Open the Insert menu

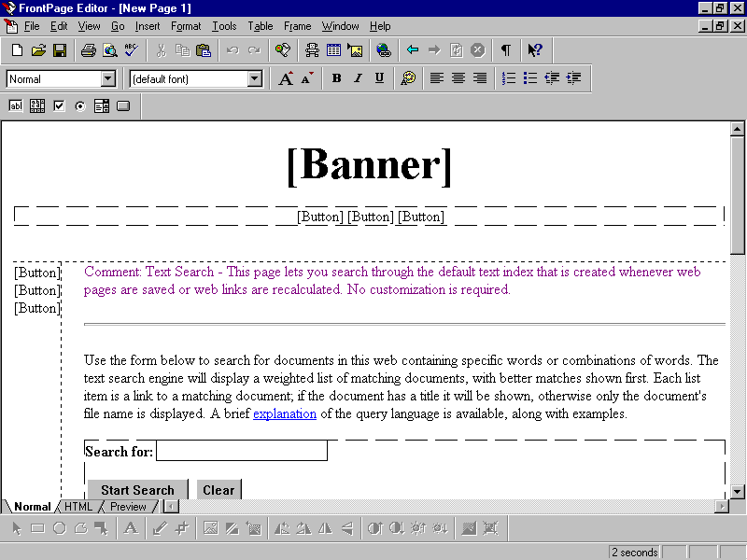click(148, 26)
